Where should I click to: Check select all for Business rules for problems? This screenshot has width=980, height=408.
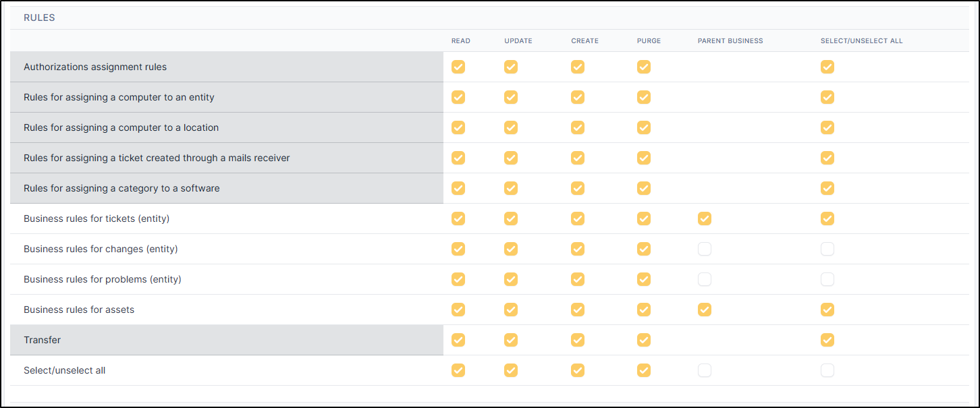click(827, 279)
